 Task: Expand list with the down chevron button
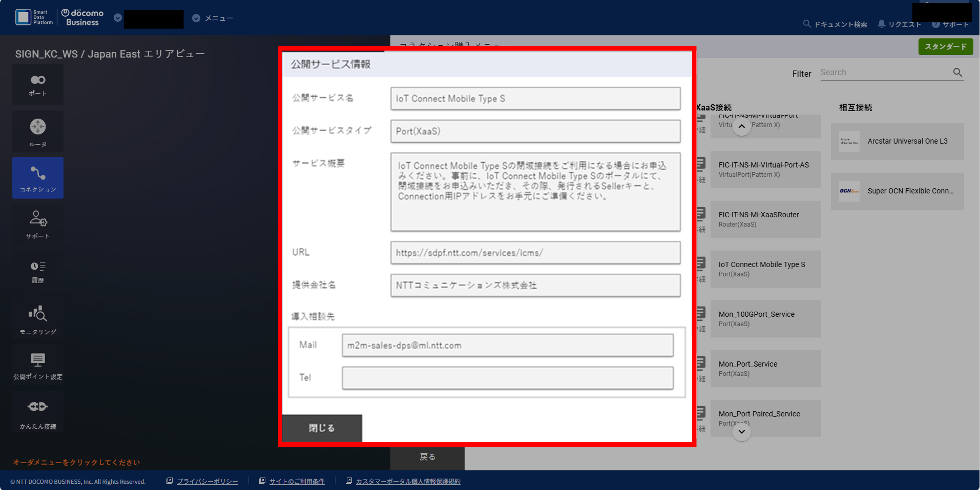click(741, 432)
